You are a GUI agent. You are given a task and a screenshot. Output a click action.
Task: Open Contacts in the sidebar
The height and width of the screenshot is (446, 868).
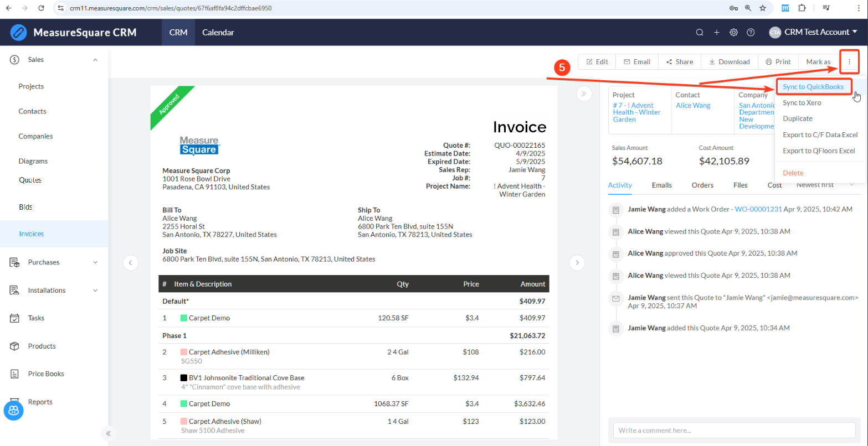(x=32, y=111)
